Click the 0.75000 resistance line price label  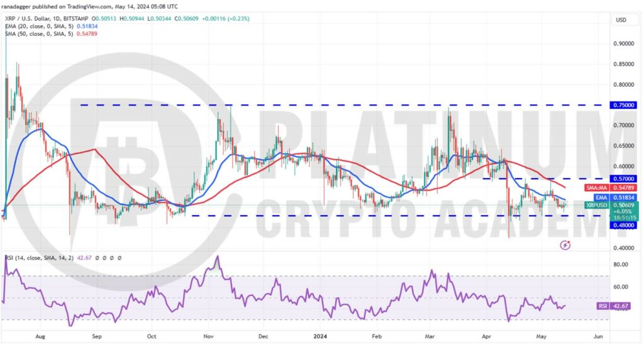[x=623, y=105]
